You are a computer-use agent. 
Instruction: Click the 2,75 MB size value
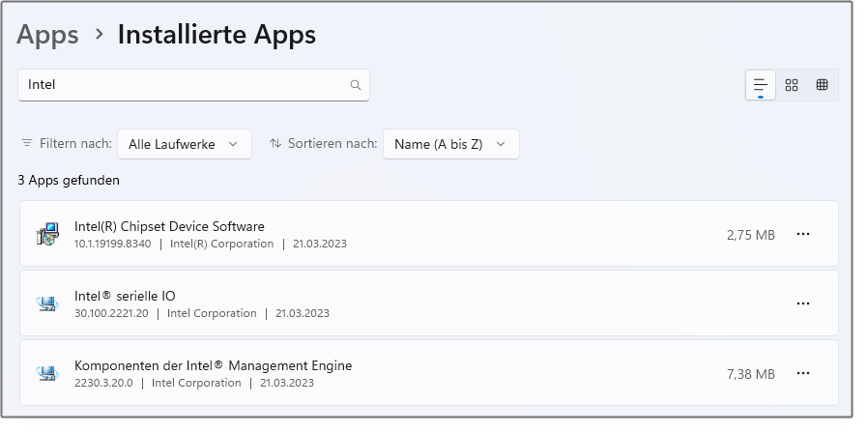click(x=751, y=235)
